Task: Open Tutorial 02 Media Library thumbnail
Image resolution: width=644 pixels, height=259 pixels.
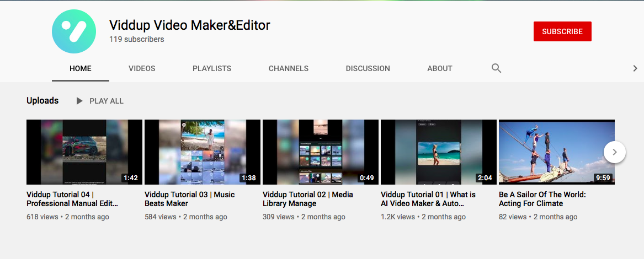Action: click(321, 152)
